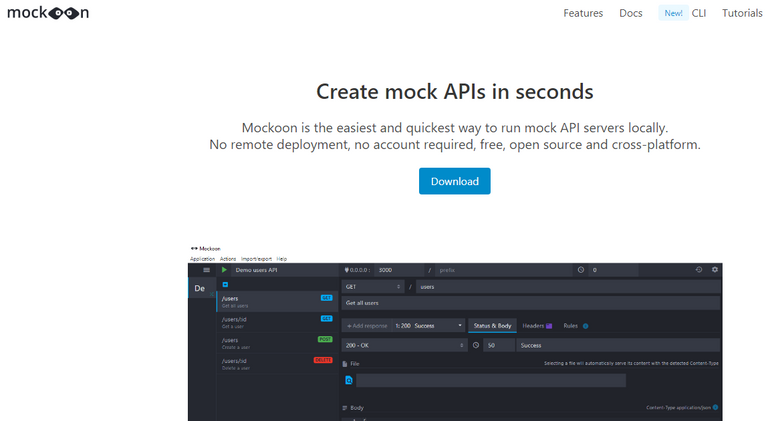Open the Docs page
This screenshot has width=768, height=421.
(630, 13)
